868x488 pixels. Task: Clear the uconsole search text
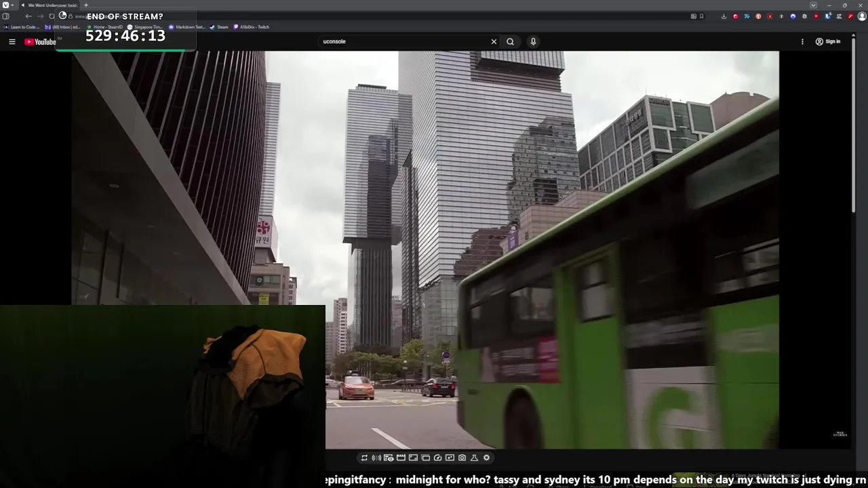[x=494, y=41]
